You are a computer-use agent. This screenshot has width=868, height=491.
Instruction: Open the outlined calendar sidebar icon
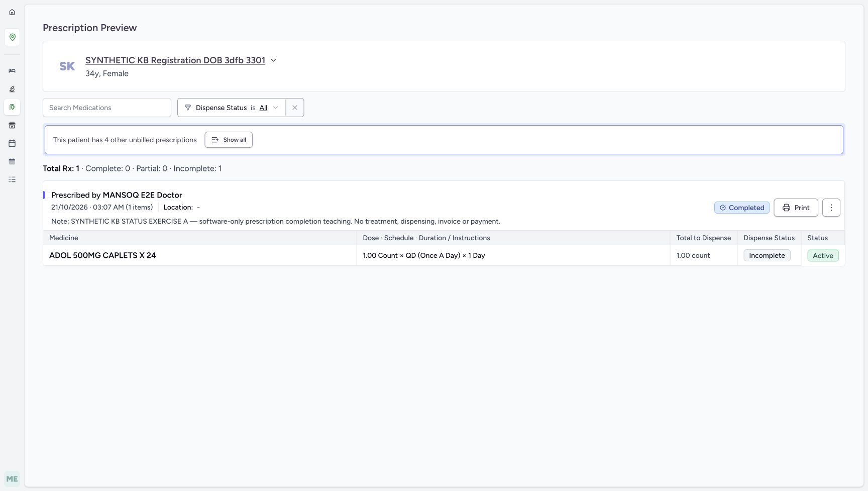point(12,143)
